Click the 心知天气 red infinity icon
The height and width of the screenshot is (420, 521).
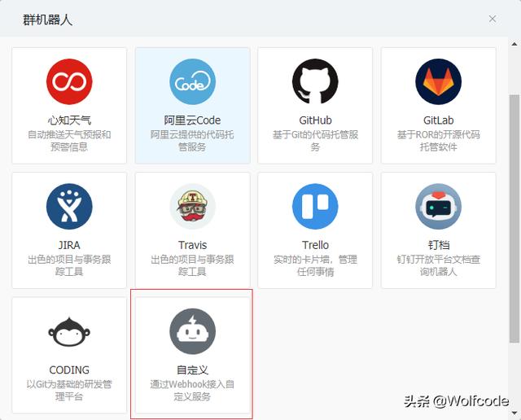click(69, 81)
